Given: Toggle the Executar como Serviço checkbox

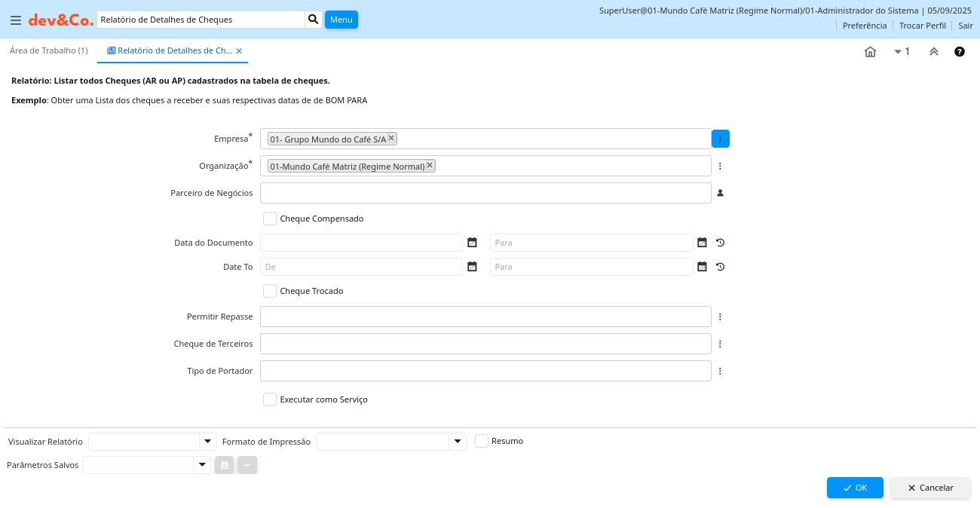Looking at the screenshot, I should [270, 399].
